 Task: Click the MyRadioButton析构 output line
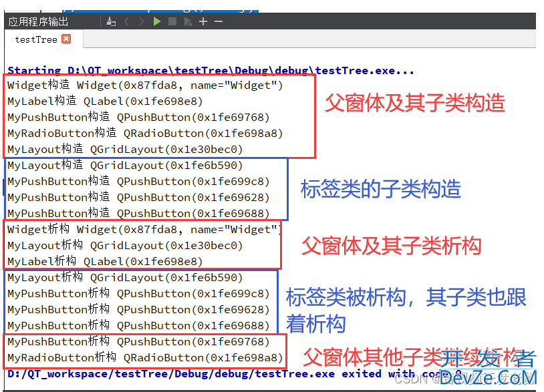click(145, 357)
